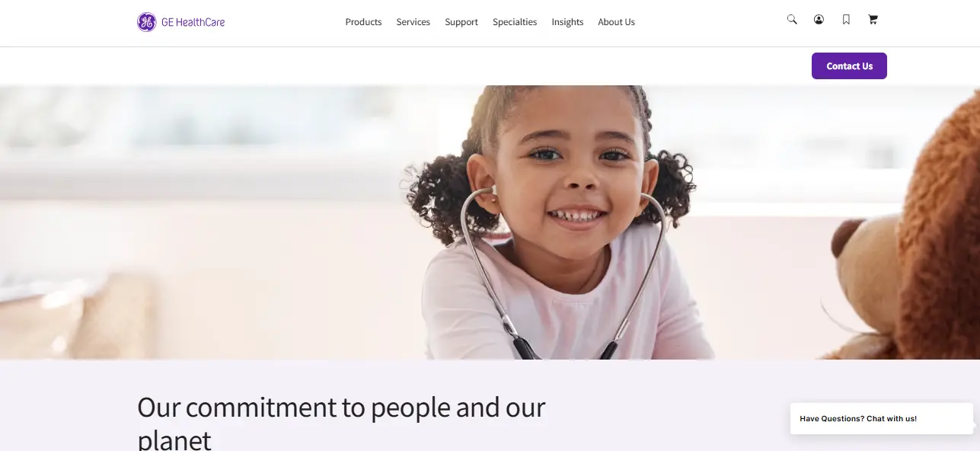Click the GE HealthCare wordmark text
The width and height of the screenshot is (980, 451).
pyautogui.click(x=193, y=22)
